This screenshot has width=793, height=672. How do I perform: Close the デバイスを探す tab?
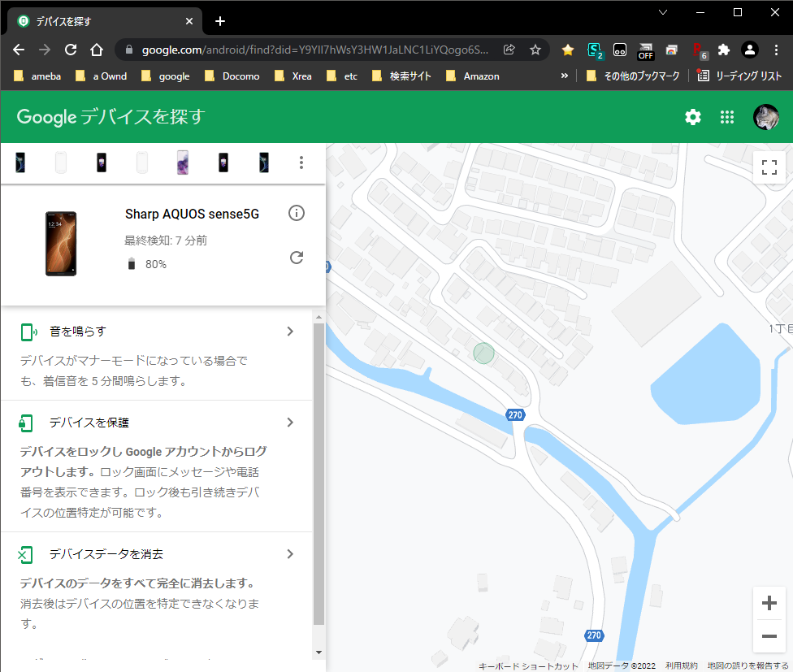189,21
